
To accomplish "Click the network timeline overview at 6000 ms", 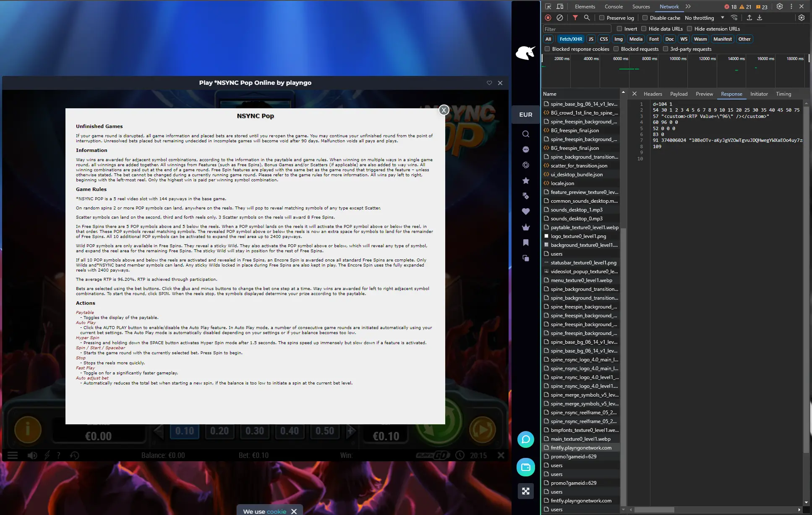I will coord(620,58).
